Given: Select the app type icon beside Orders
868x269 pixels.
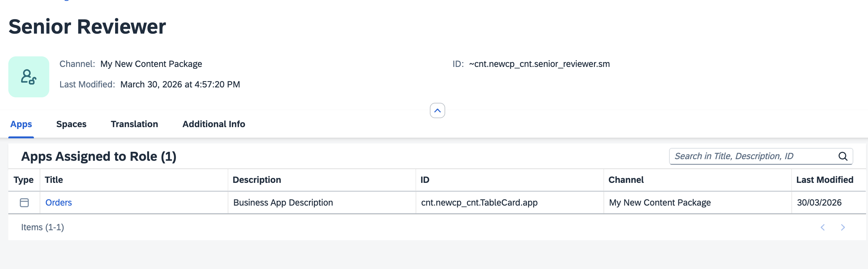Looking at the screenshot, I should pyautogui.click(x=24, y=202).
